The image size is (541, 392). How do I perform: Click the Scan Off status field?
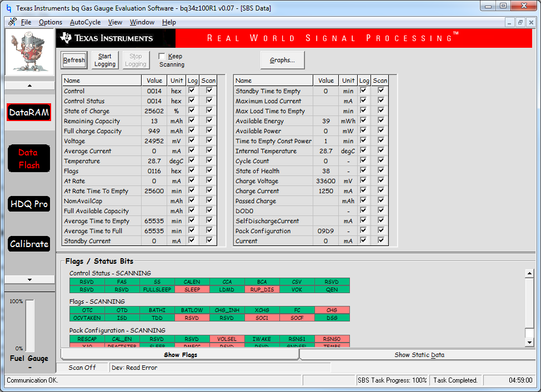point(82,368)
